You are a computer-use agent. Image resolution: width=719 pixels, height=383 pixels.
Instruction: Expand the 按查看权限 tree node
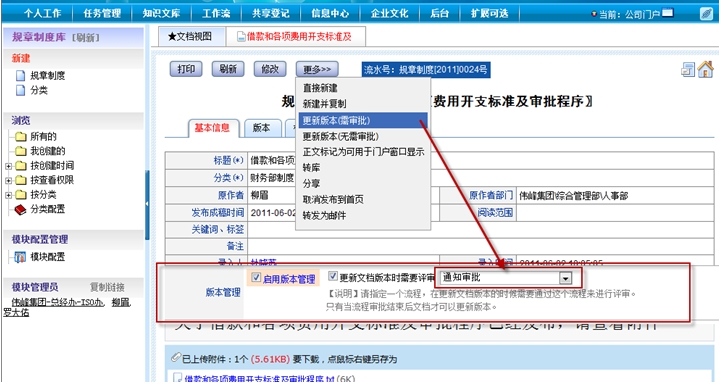(x=9, y=181)
